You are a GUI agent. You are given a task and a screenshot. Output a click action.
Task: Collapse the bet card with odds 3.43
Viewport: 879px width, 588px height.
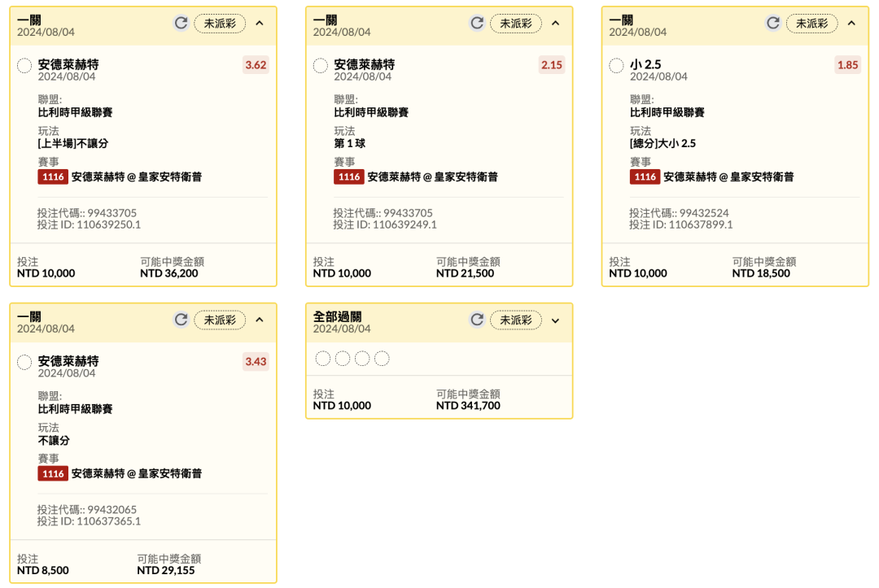click(x=260, y=320)
